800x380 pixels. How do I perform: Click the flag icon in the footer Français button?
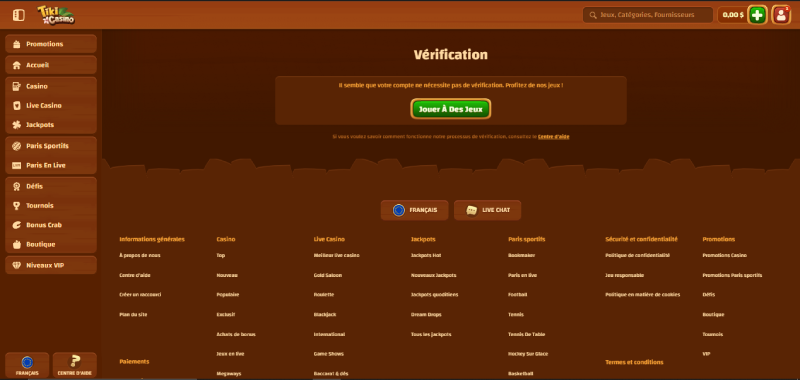[x=399, y=210]
